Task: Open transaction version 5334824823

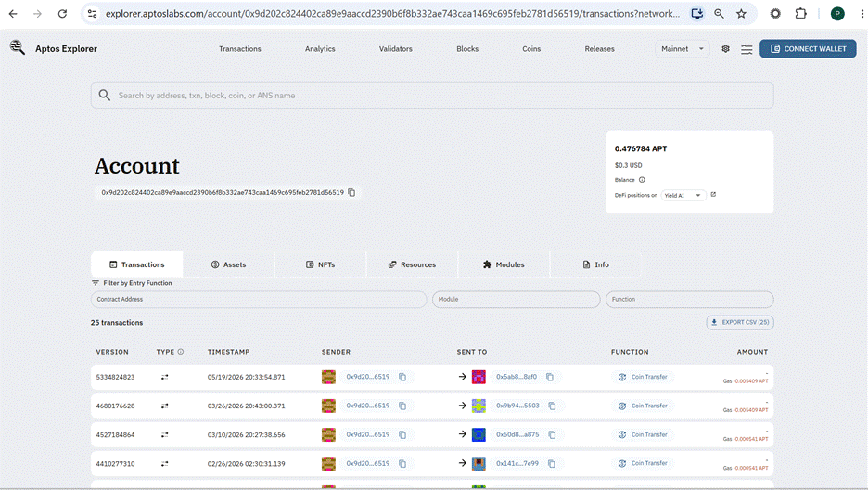Action: pyautogui.click(x=115, y=377)
